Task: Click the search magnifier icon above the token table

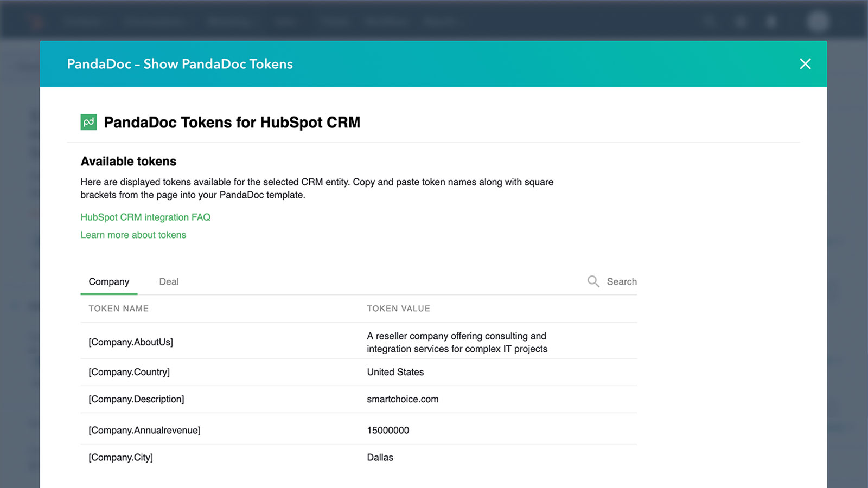Action: (593, 281)
